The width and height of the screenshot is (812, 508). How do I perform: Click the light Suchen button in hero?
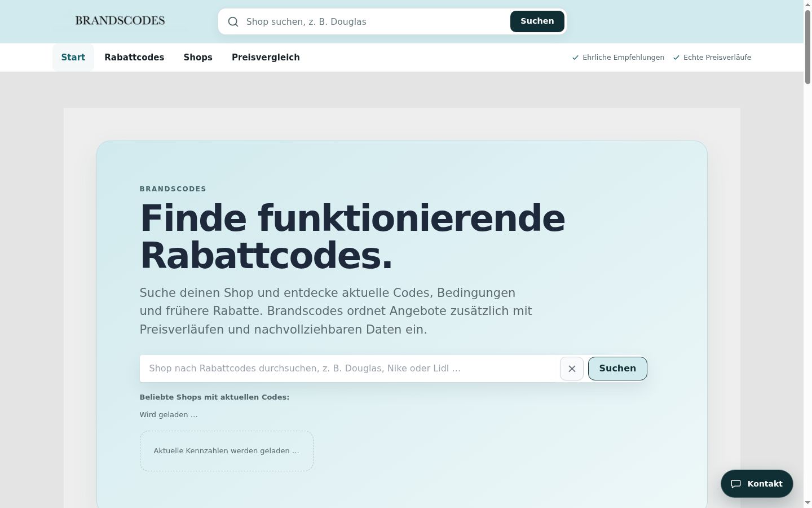coord(617,369)
